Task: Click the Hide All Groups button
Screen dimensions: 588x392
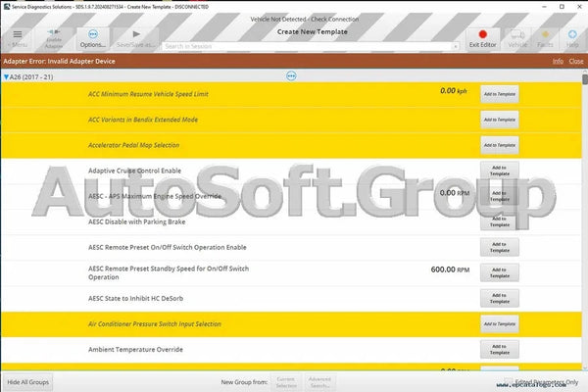Action: point(28,382)
